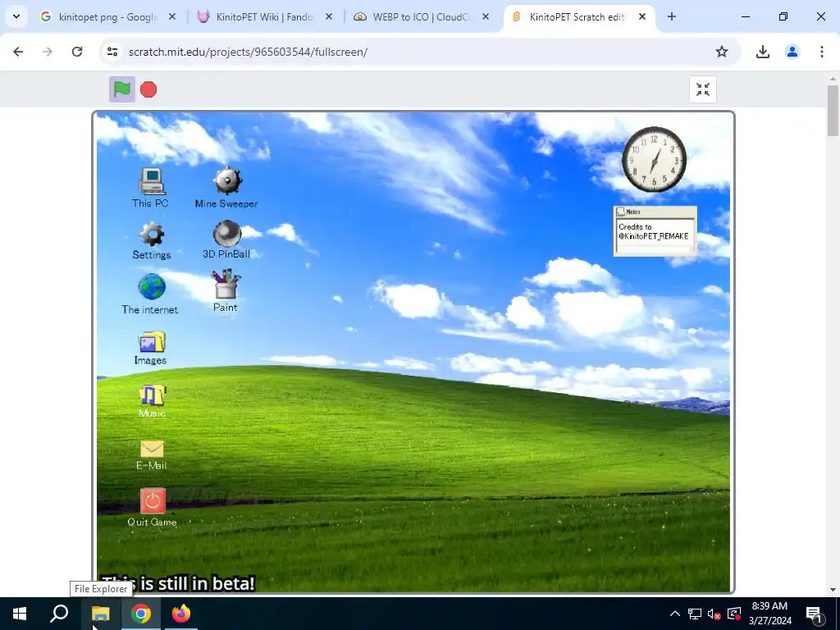The height and width of the screenshot is (630, 840).
Task: Click the Credits text in Notes widget
Action: click(654, 231)
